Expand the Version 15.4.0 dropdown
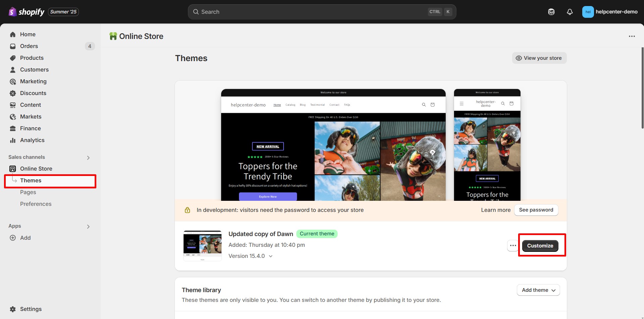This screenshot has width=644, height=319. 270,256
